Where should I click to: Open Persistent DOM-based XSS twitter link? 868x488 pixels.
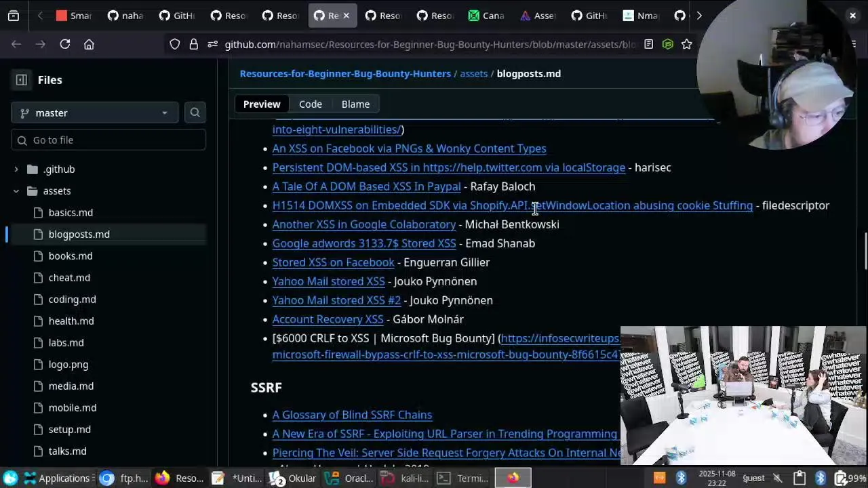click(x=449, y=167)
